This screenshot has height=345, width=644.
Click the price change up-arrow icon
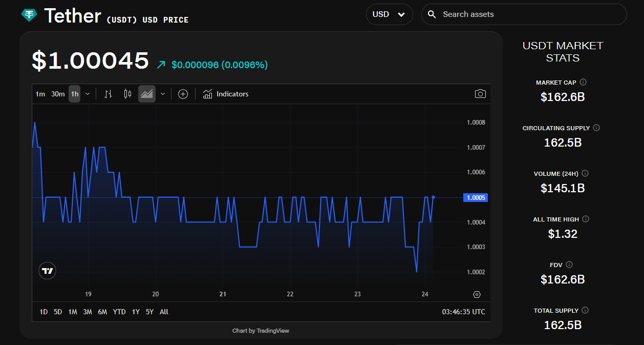click(161, 65)
